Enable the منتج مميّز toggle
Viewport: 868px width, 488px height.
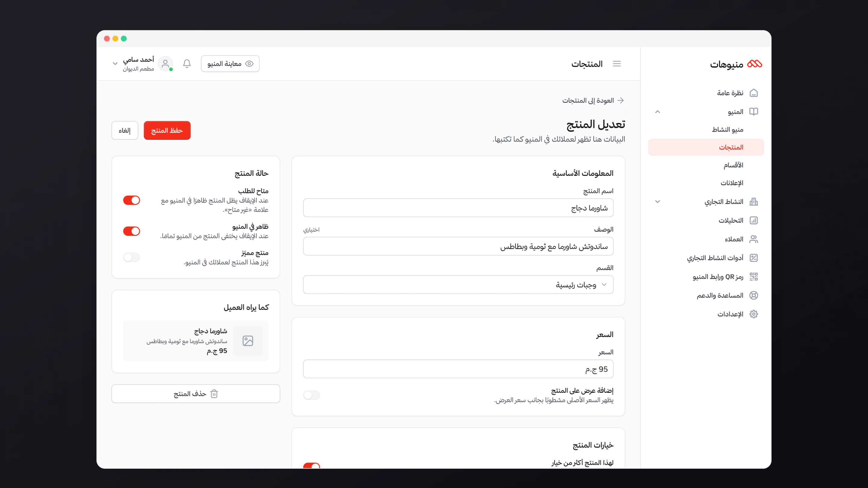(131, 257)
